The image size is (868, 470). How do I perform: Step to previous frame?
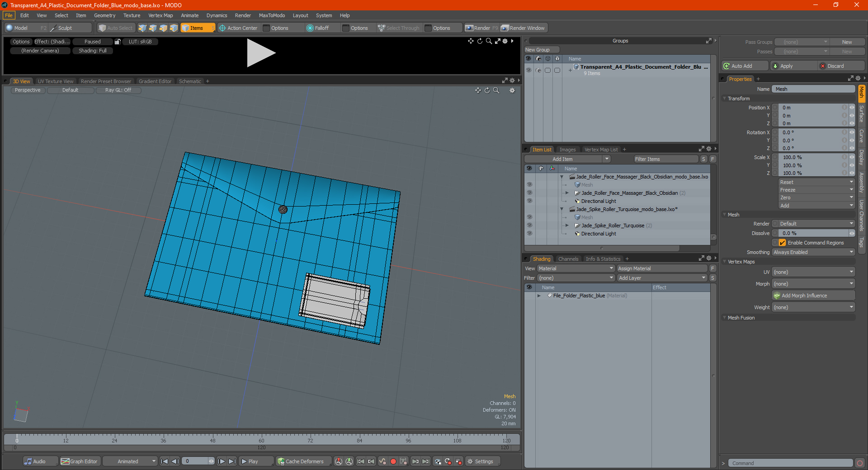click(x=175, y=461)
